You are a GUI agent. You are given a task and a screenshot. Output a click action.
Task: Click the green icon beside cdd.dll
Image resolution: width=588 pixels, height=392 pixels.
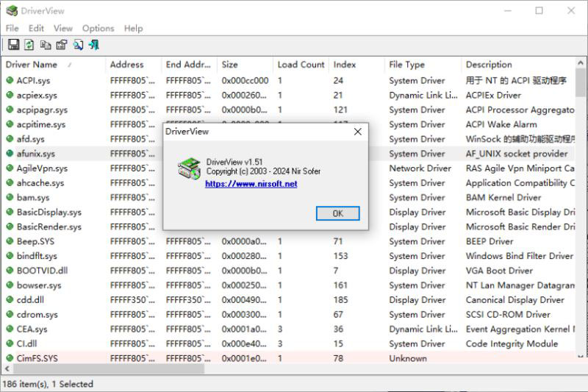coord(10,299)
